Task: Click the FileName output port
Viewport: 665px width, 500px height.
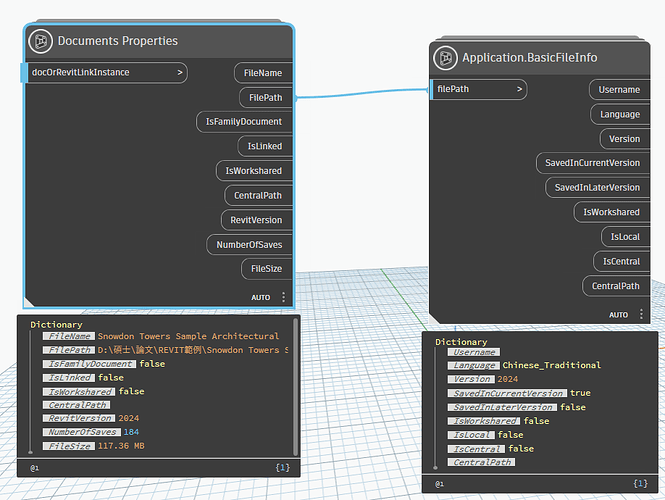Action: pos(263,73)
